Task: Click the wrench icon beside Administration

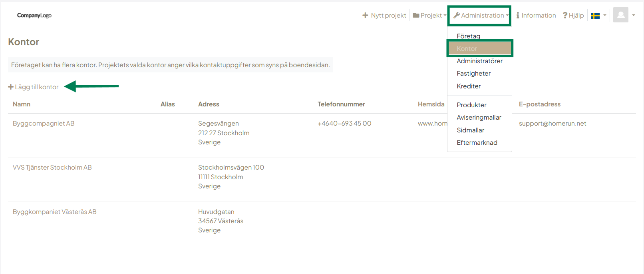Action: point(456,15)
